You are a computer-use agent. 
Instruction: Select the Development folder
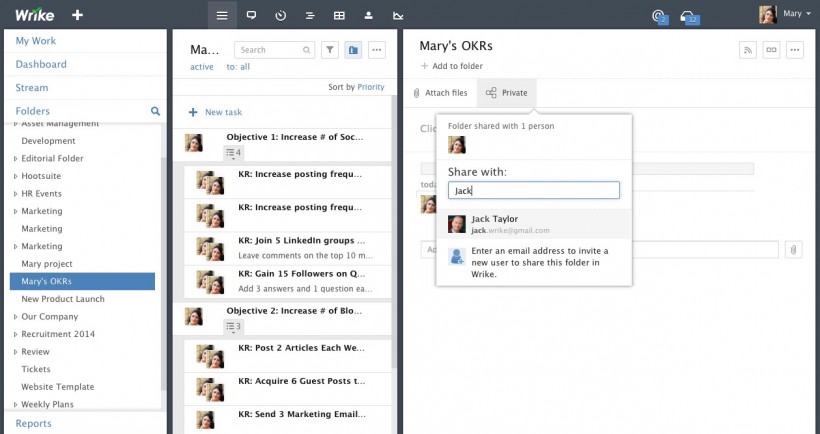point(48,141)
